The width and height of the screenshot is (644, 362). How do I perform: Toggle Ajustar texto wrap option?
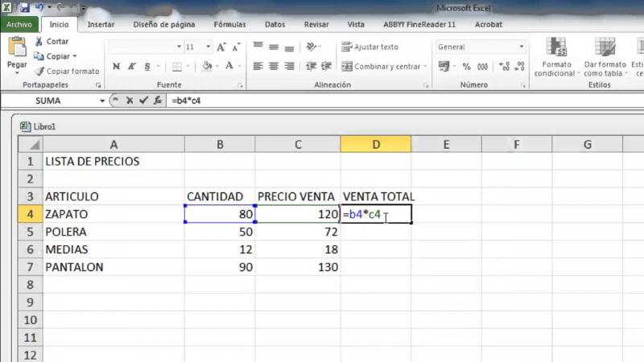370,47
